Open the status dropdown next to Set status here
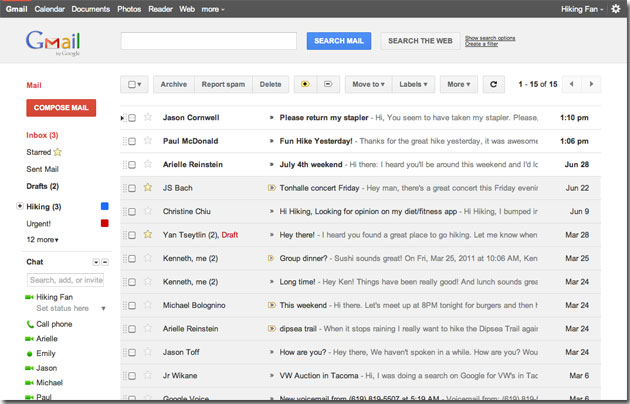 click(x=103, y=308)
